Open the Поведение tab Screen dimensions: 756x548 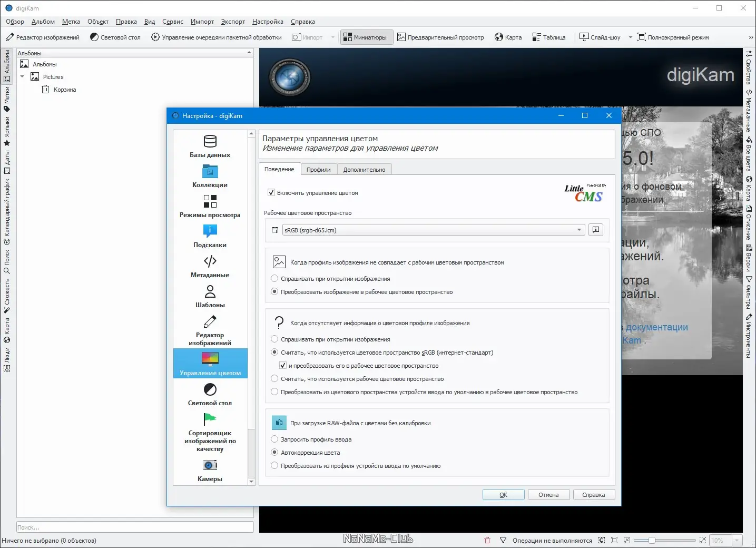(x=279, y=169)
